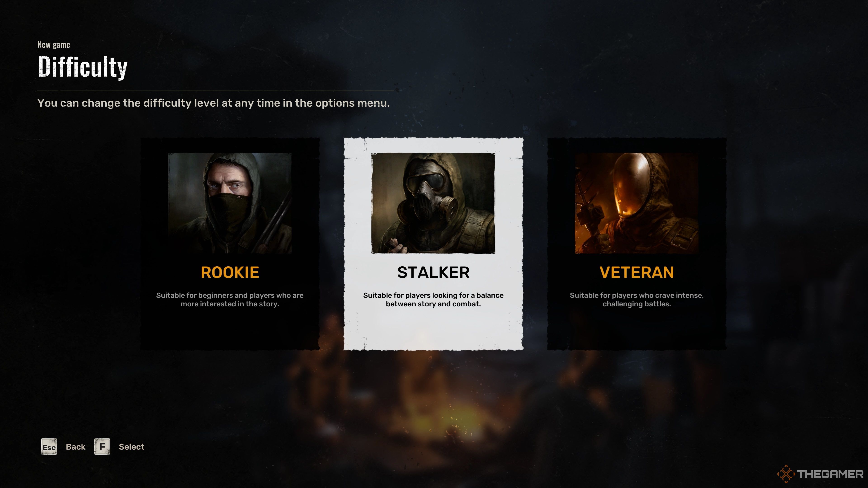Select the VETERAN difficulty option

637,272
